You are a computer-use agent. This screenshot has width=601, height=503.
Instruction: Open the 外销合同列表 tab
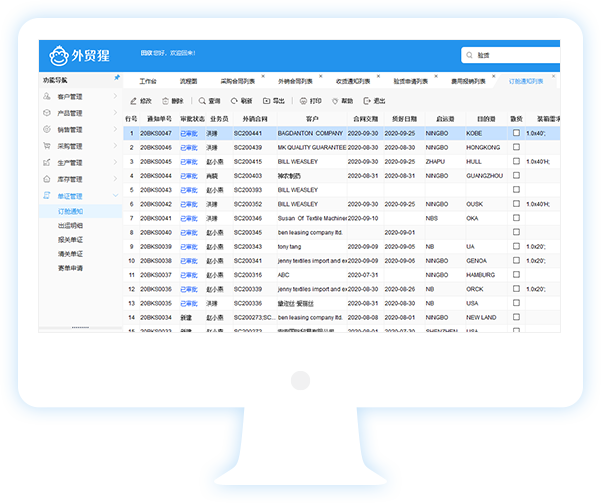(295, 81)
